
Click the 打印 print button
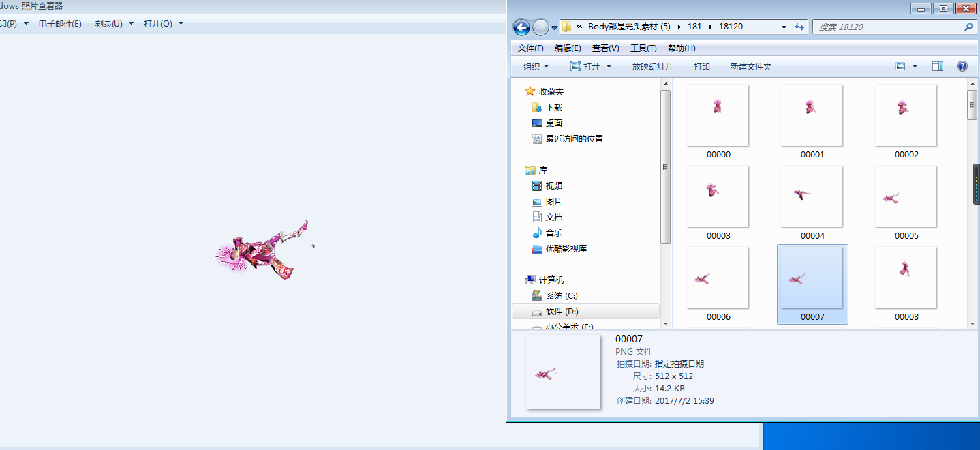click(x=702, y=67)
